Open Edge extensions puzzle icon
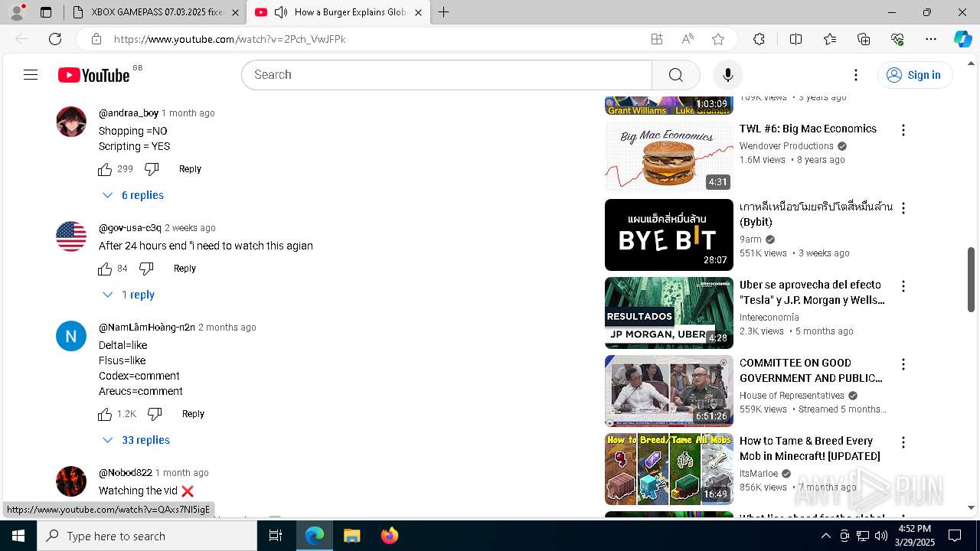Viewport: 980px width, 551px height. (x=759, y=39)
